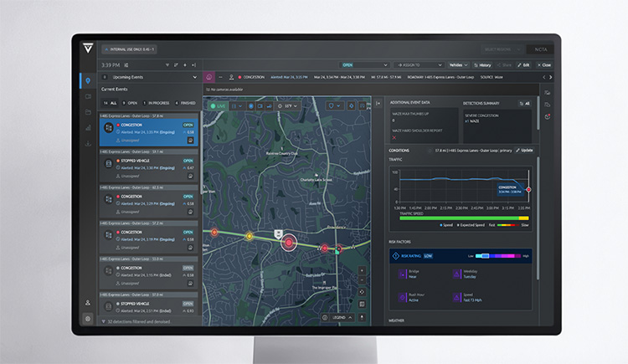Click the rightmost map toolbar icon
628x364 pixels.
tap(363, 105)
